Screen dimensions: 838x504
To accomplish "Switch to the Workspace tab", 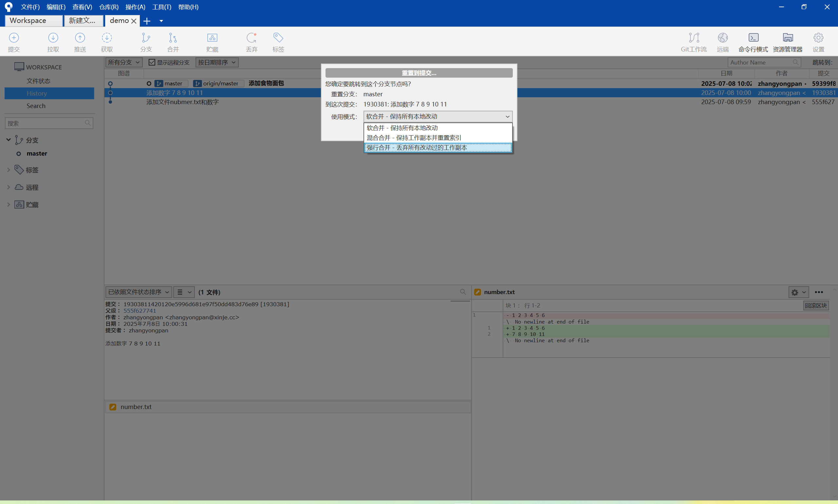I will (x=34, y=21).
